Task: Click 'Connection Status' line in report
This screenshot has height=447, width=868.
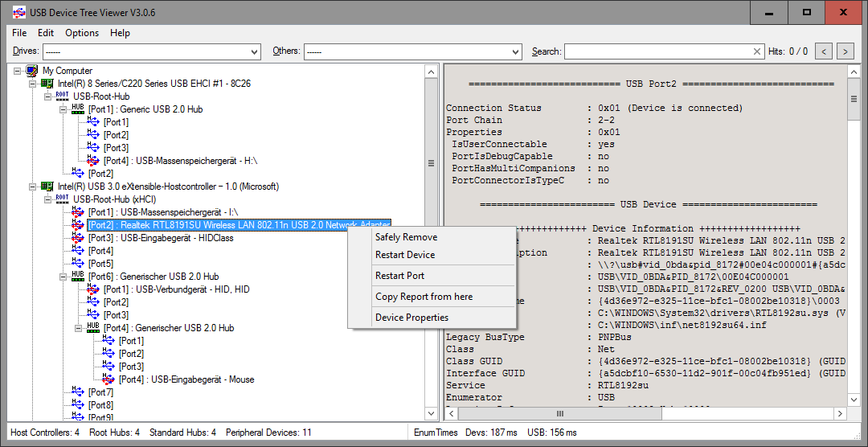Action: point(595,108)
